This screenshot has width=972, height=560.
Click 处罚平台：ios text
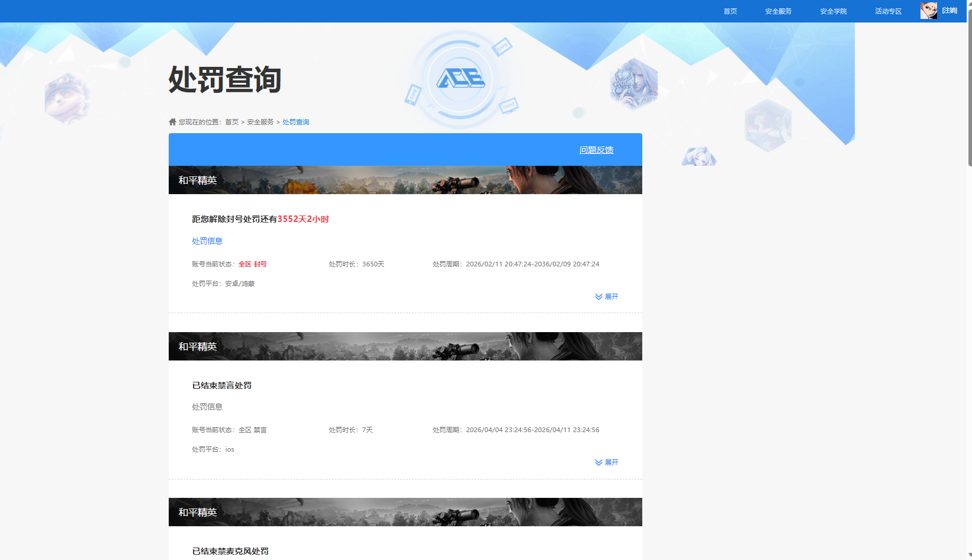click(213, 449)
